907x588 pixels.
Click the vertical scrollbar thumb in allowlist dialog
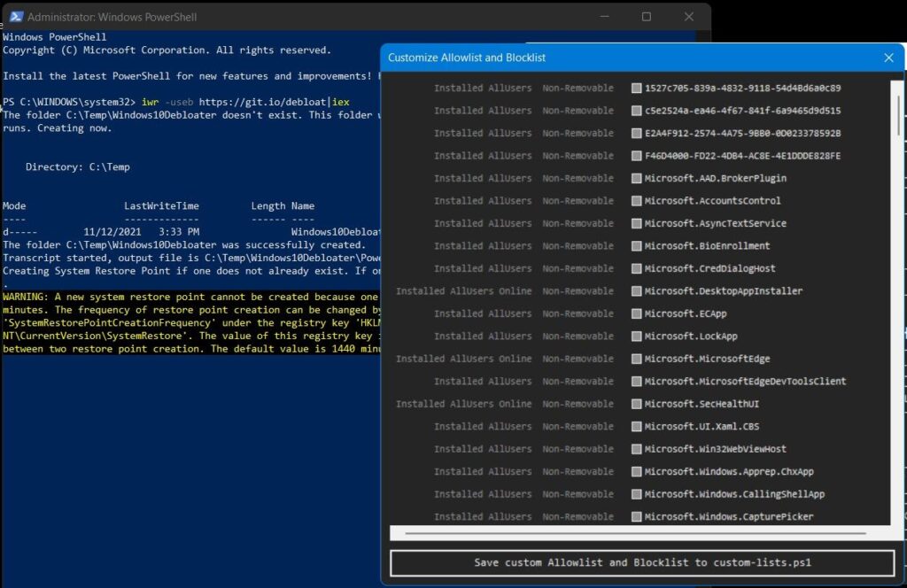point(898,115)
